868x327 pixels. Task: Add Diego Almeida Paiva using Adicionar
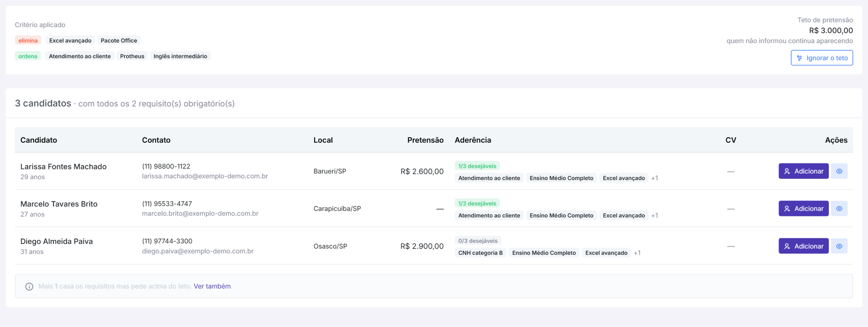(x=804, y=246)
